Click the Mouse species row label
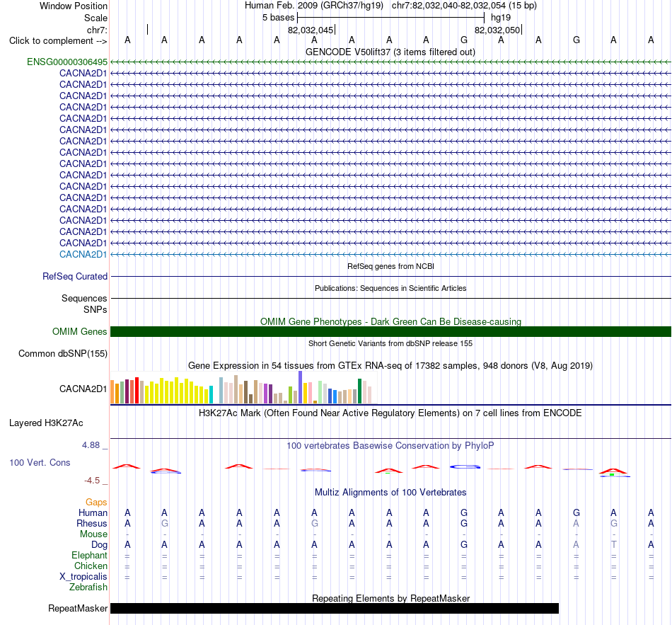The height and width of the screenshot is (625, 672). click(93, 534)
